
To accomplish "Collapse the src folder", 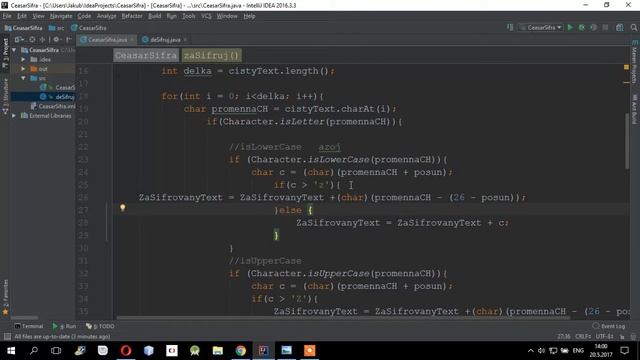I will [x=23, y=78].
